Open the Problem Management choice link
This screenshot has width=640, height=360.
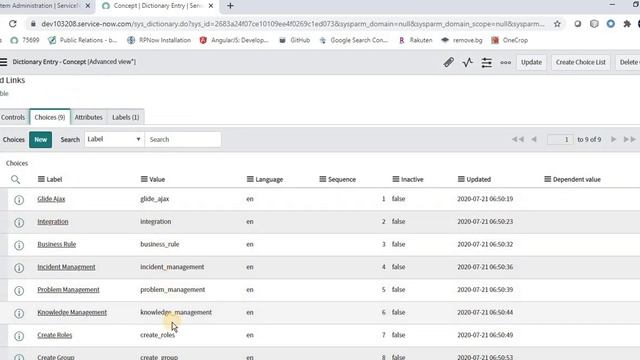68,290
